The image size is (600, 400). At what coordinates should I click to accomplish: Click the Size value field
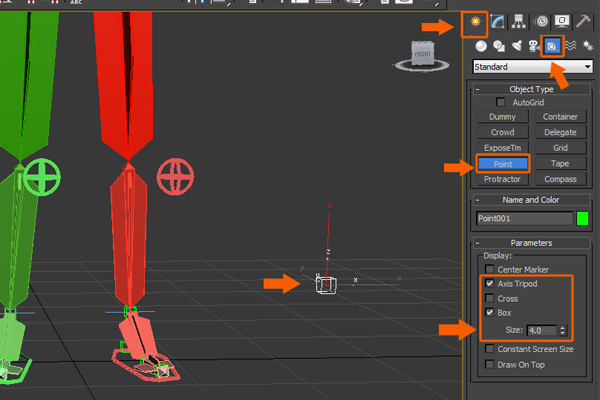coord(542,330)
